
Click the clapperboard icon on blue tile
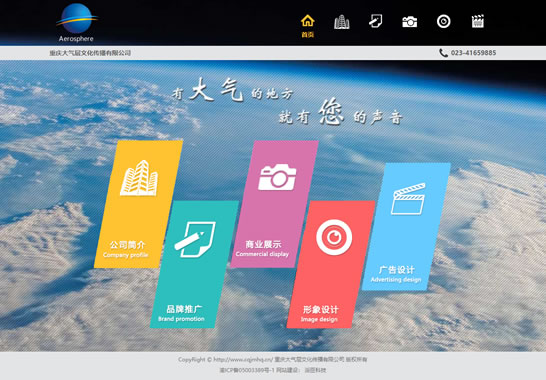[408, 199]
